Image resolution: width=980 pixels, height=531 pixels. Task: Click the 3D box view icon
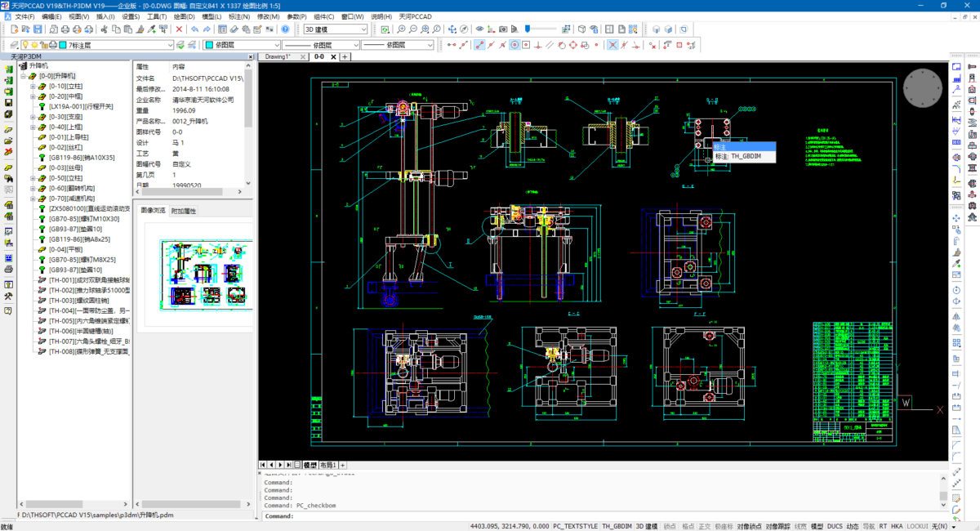click(x=581, y=29)
